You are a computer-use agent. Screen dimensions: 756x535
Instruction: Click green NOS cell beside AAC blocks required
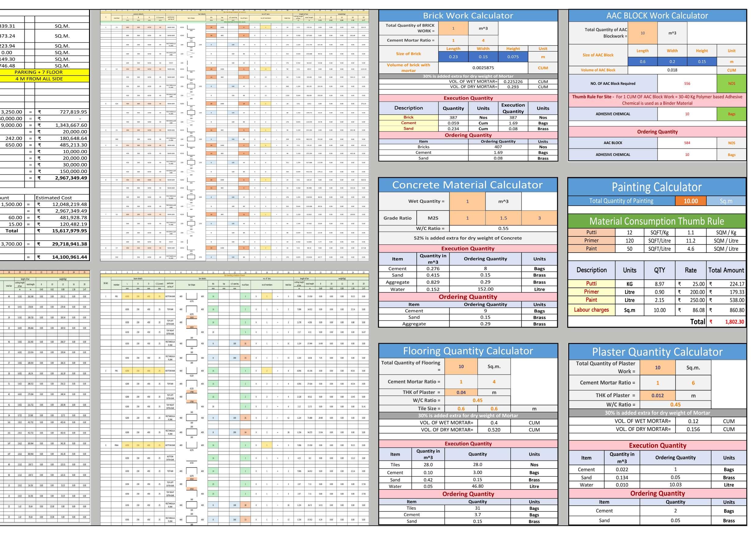[x=731, y=84]
